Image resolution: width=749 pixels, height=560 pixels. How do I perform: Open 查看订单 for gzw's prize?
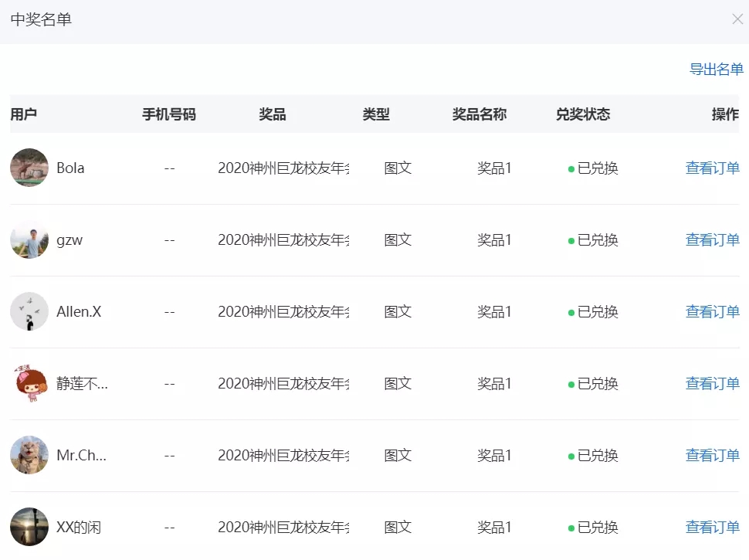point(712,239)
